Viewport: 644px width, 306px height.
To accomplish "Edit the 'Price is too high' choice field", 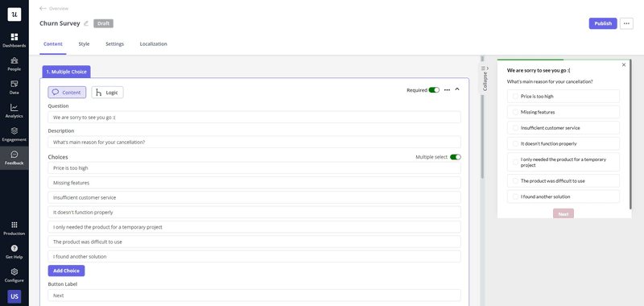I will [254, 167].
